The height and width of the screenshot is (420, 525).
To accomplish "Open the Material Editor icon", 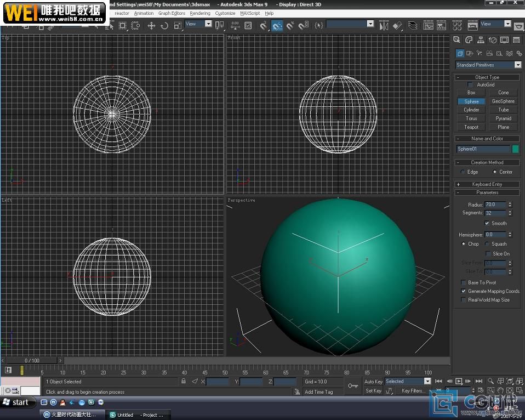I will [x=457, y=26].
